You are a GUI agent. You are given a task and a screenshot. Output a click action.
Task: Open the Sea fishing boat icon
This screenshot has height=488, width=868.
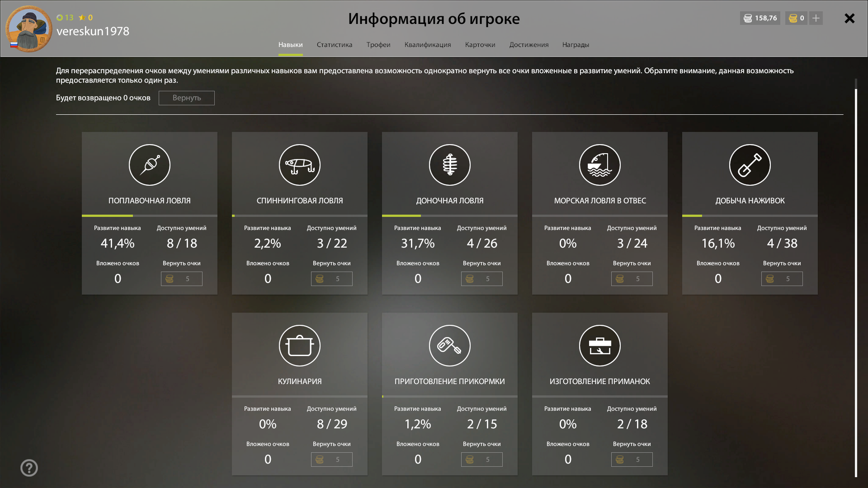(x=599, y=165)
